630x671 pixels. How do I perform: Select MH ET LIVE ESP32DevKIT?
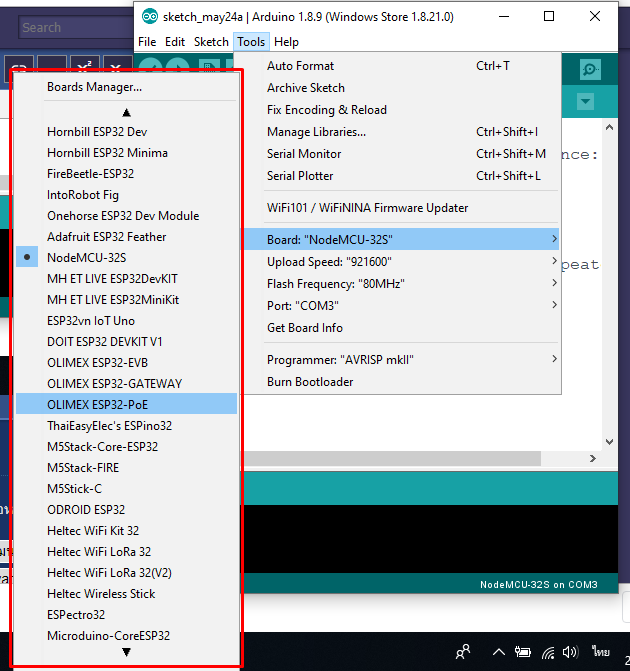(x=126, y=279)
